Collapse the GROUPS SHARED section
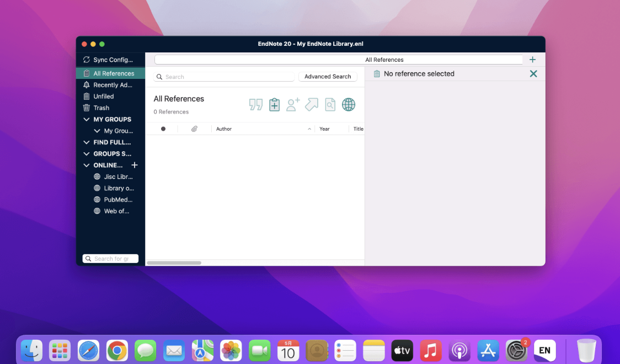The width and height of the screenshot is (620, 364). point(86,154)
